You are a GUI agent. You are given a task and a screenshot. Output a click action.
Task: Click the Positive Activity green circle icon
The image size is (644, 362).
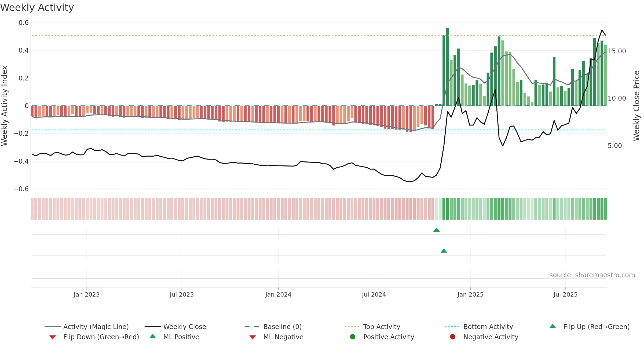click(353, 337)
